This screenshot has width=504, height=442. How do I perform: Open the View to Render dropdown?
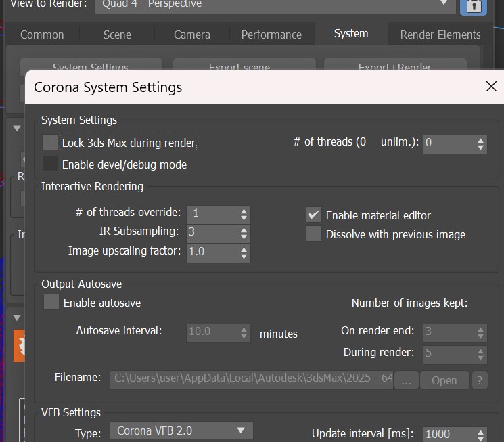pyautogui.click(x=275, y=5)
